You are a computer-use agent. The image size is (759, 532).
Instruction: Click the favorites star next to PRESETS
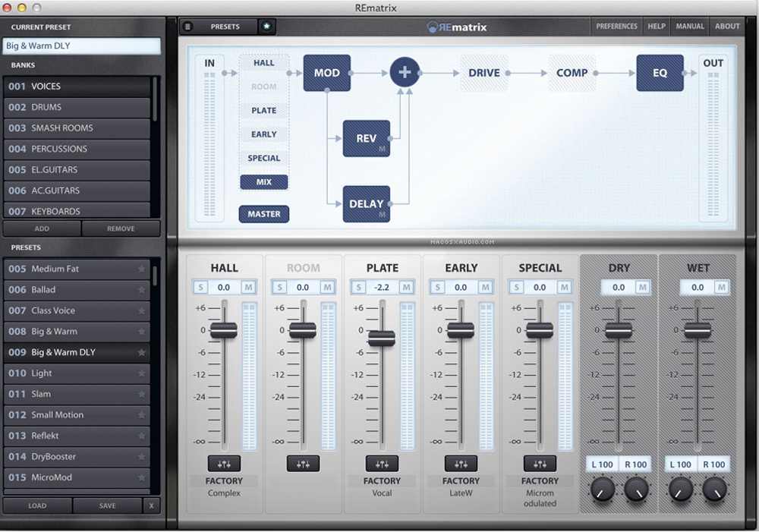[266, 26]
